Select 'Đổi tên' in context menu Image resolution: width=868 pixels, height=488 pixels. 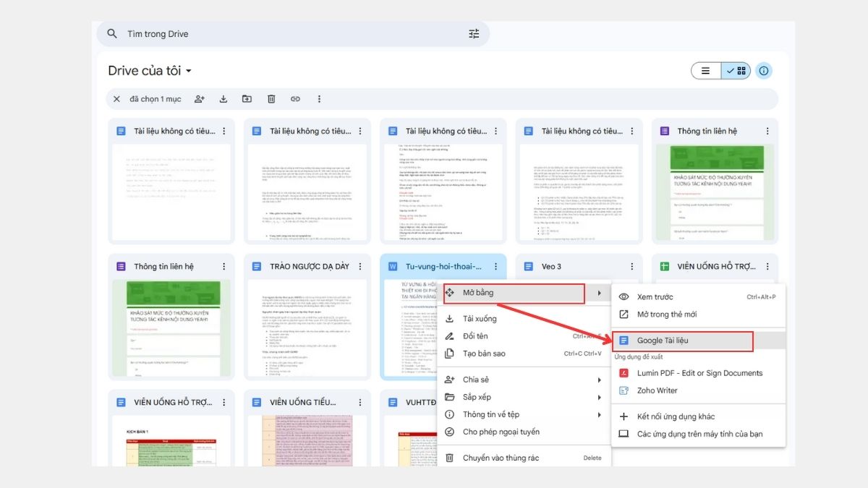(524, 336)
